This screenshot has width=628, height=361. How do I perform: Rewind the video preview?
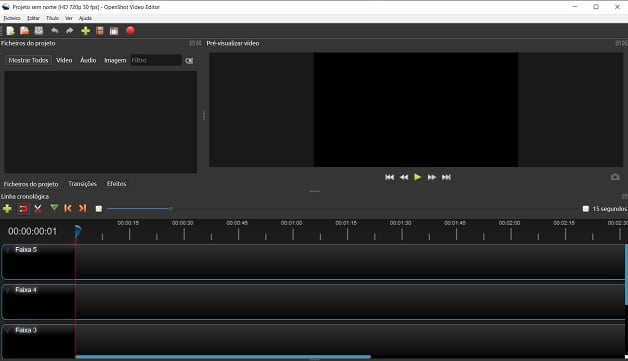pos(404,177)
